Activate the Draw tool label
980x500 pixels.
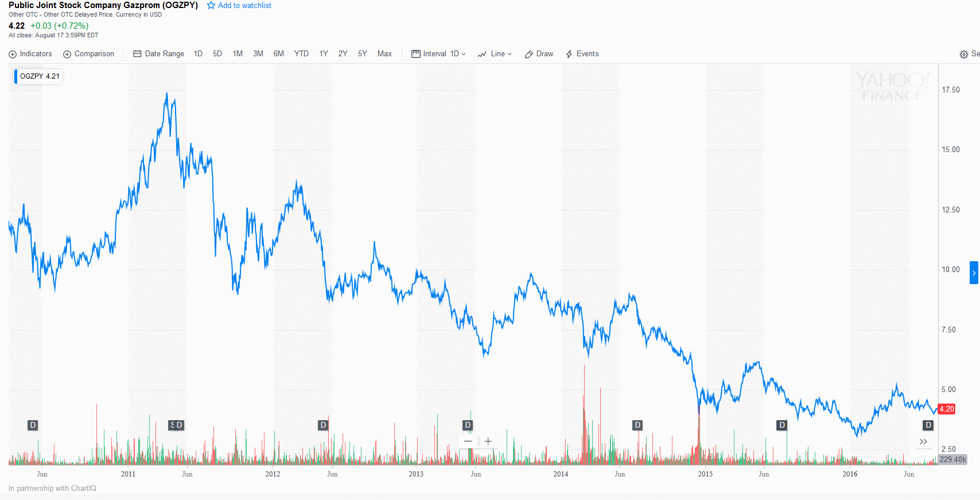tap(545, 54)
